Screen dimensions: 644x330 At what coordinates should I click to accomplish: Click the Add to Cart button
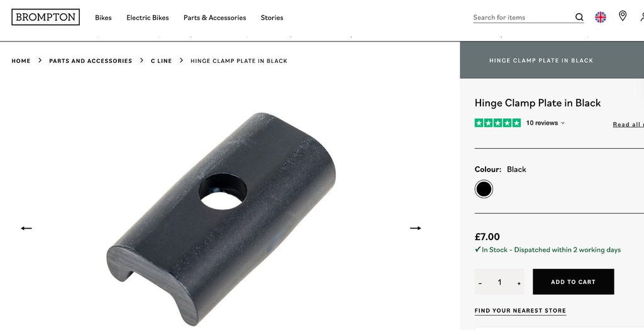[574, 282]
